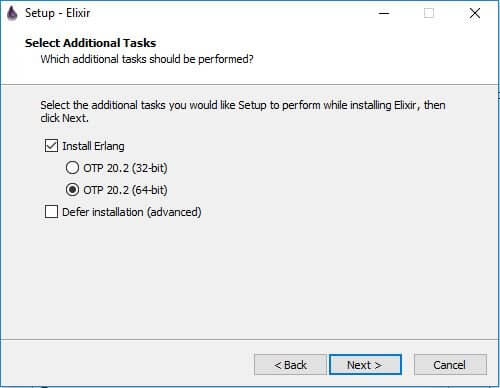Click the Elixir drop icon in title bar
The height and width of the screenshot is (388, 500).
tap(12, 13)
